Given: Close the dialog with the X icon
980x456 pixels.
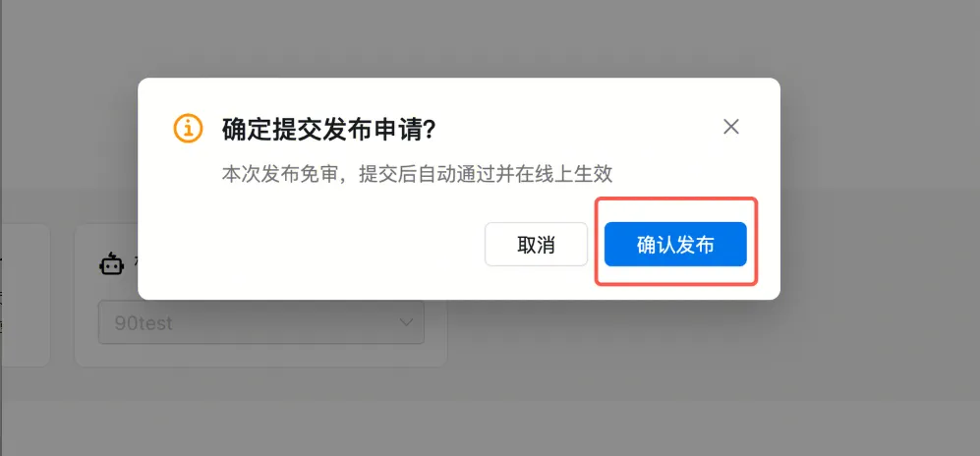Looking at the screenshot, I should coord(730,127).
